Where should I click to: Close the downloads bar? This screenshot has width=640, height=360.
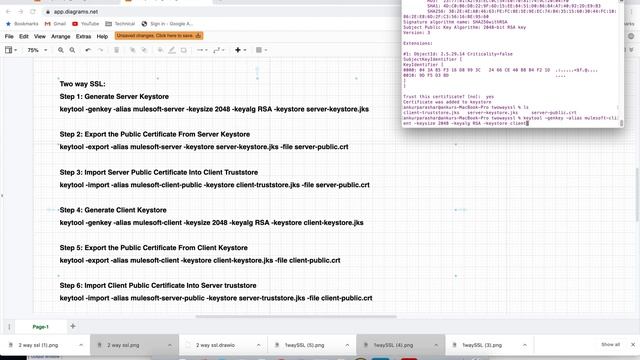633,345
